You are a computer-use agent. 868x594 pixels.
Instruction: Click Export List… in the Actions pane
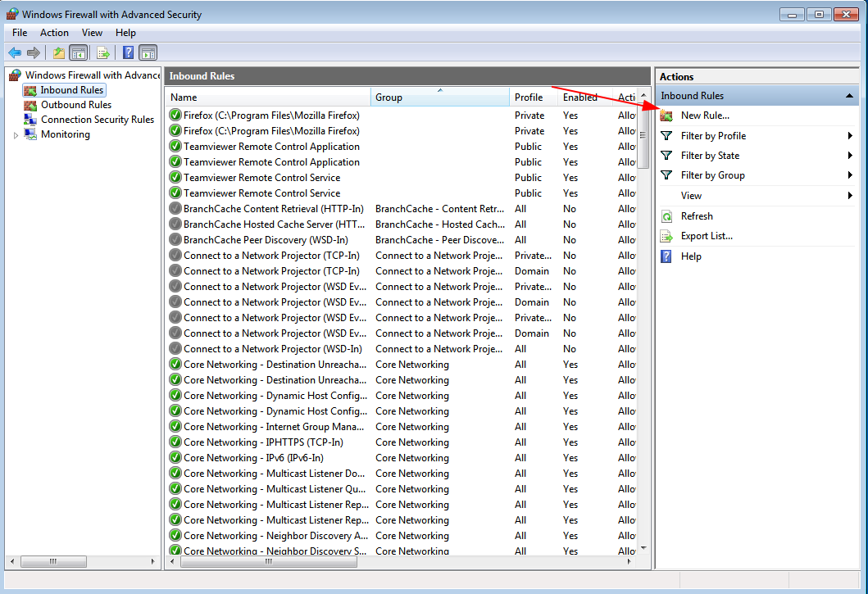tap(706, 236)
